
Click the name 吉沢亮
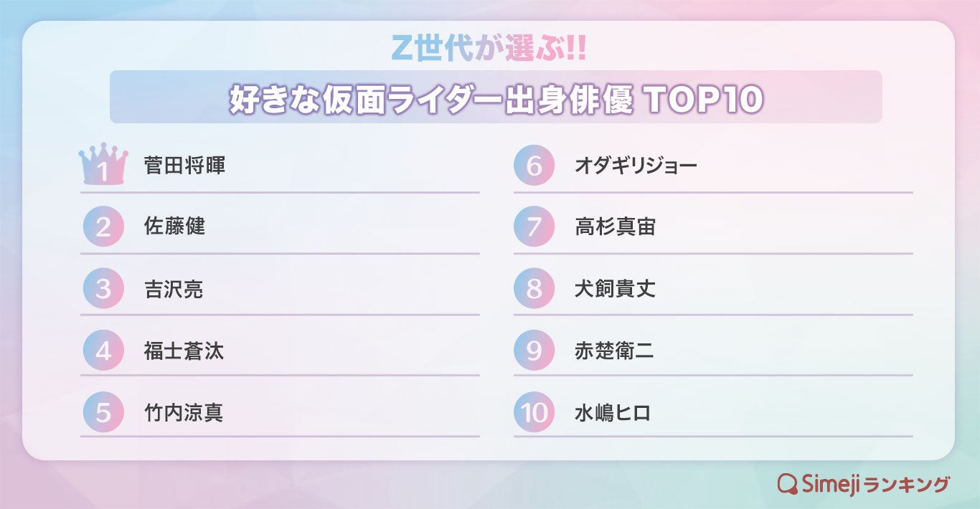coord(174,289)
